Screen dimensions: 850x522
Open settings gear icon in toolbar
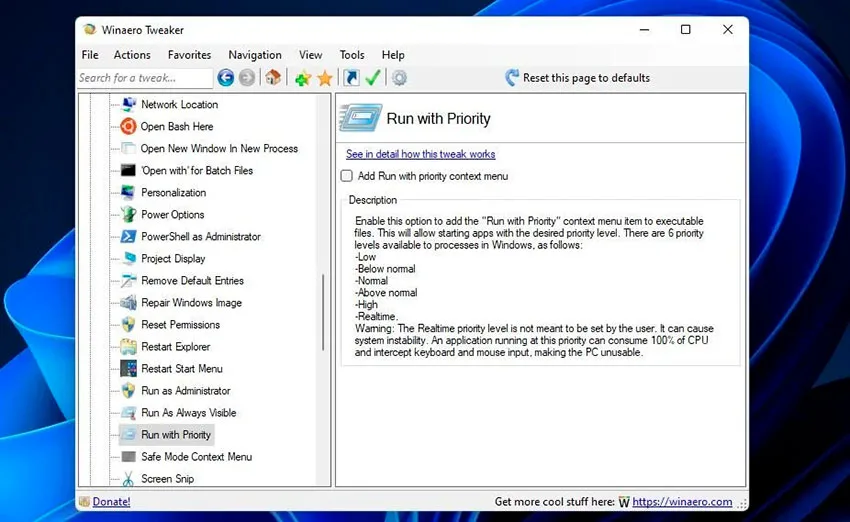pos(400,78)
